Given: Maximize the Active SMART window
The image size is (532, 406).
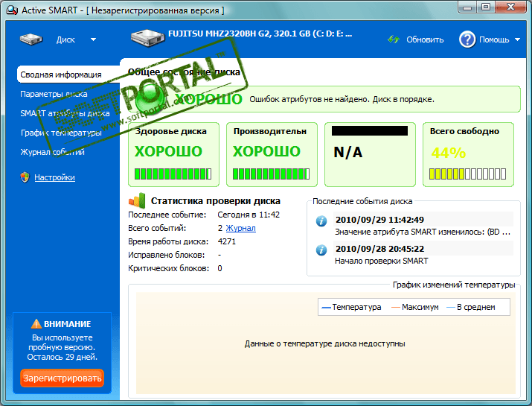Looking at the screenshot, I should 486,7.
